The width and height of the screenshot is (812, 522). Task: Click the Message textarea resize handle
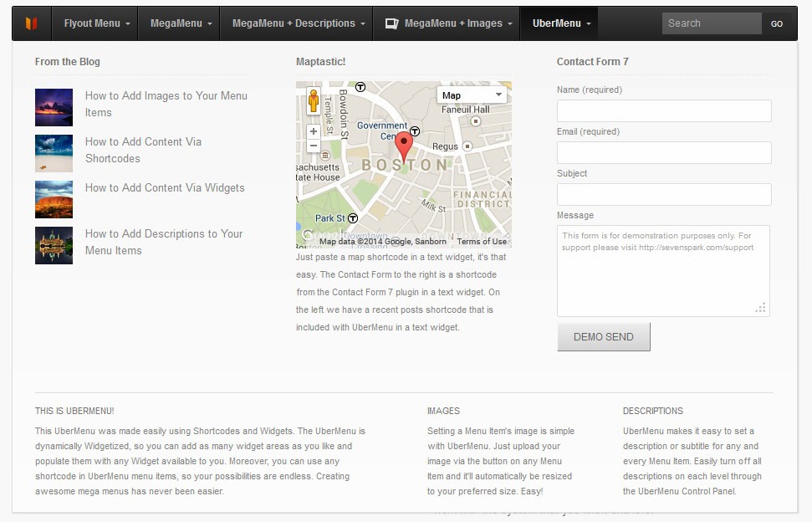coord(761,308)
